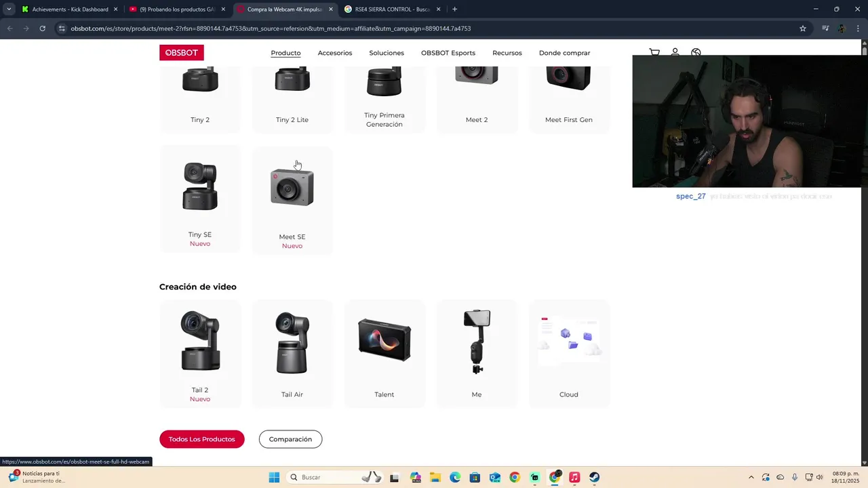Image resolution: width=868 pixels, height=488 pixels.
Task: Open Task View on taskbar
Action: pyautogui.click(x=394, y=477)
